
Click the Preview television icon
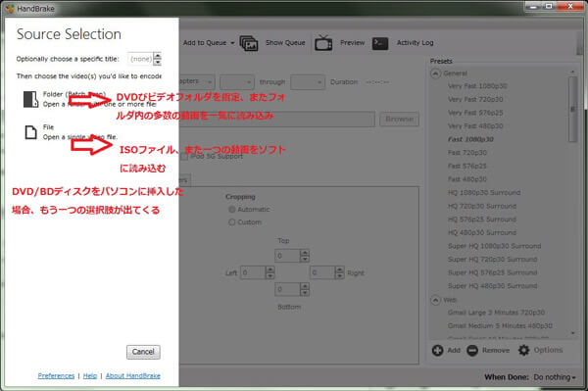pyautogui.click(x=323, y=43)
